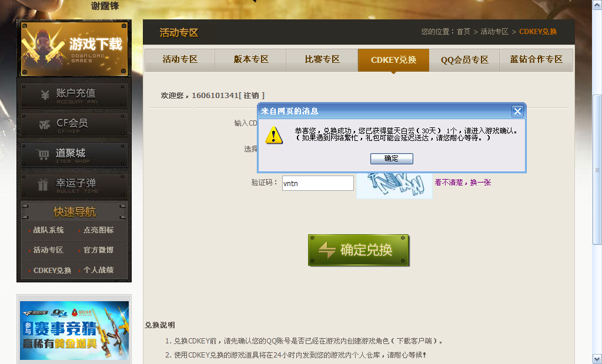Click the 活动专区 breadcrumb link
Image resolution: width=602 pixels, height=364 pixels.
(494, 32)
